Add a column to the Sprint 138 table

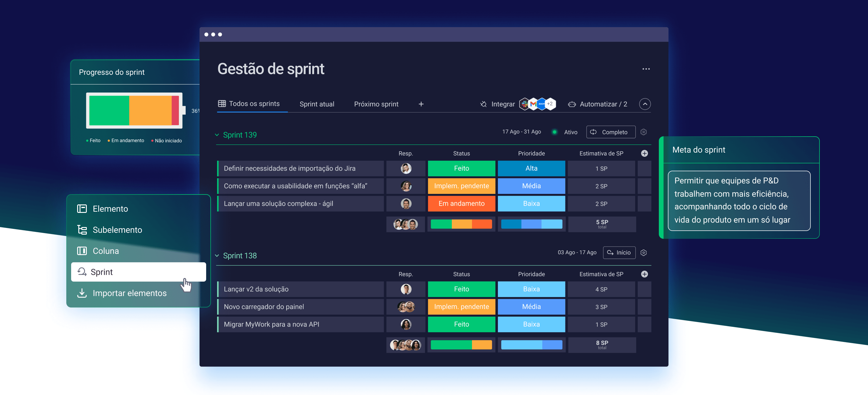click(x=644, y=274)
